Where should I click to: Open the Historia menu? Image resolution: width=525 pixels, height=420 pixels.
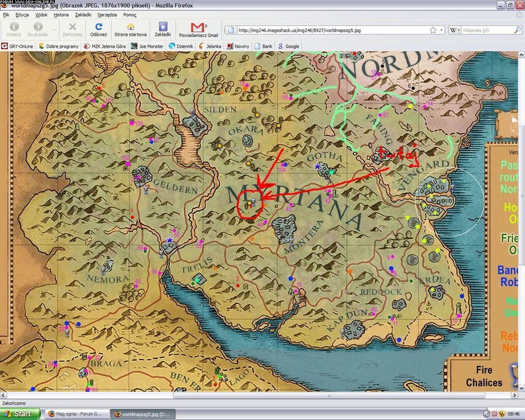tap(61, 15)
